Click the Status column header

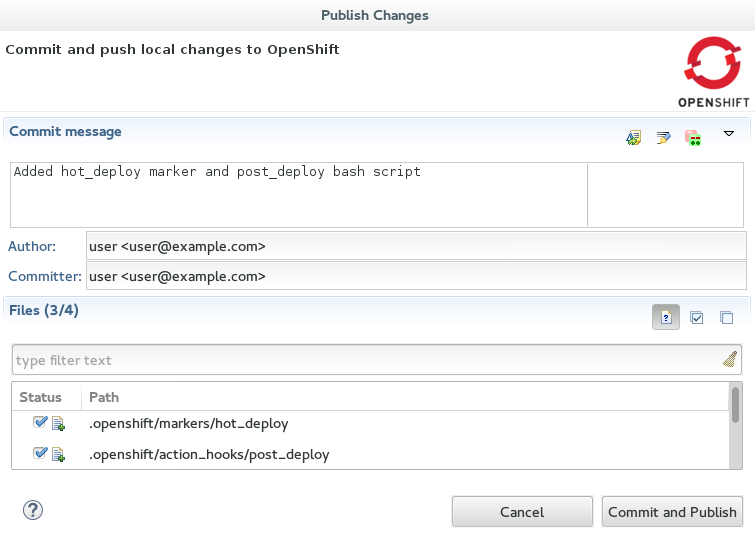[x=46, y=397]
